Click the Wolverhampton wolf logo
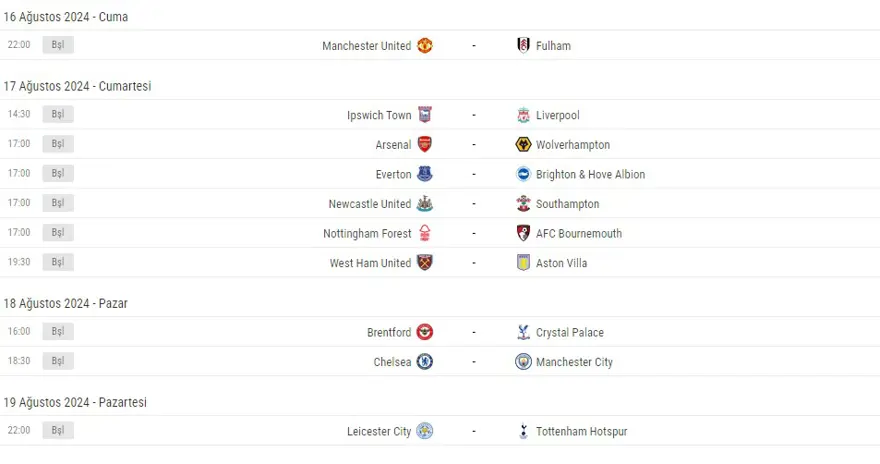 (x=523, y=145)
